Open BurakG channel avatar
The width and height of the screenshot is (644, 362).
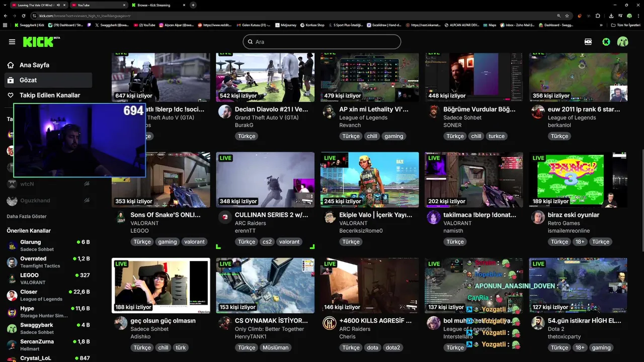click(225, 112)
